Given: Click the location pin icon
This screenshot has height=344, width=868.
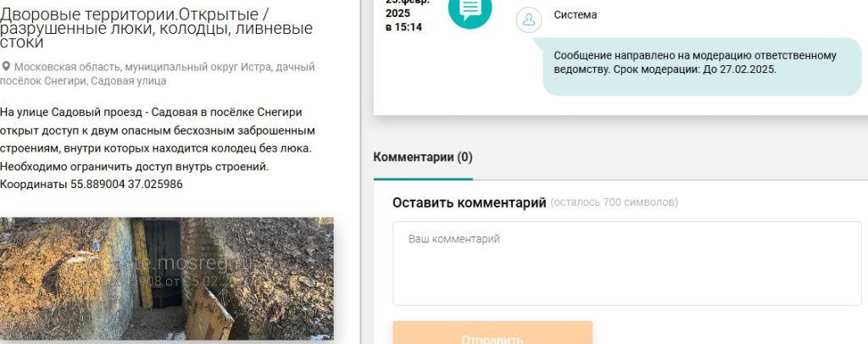Looking at the screenshot, I should tap(6, 67).
